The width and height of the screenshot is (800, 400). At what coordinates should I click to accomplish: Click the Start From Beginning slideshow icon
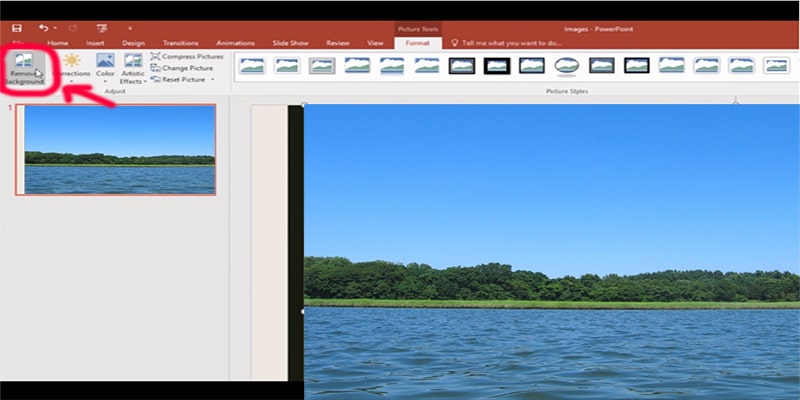pyautogui.click(x=102, y=29)
